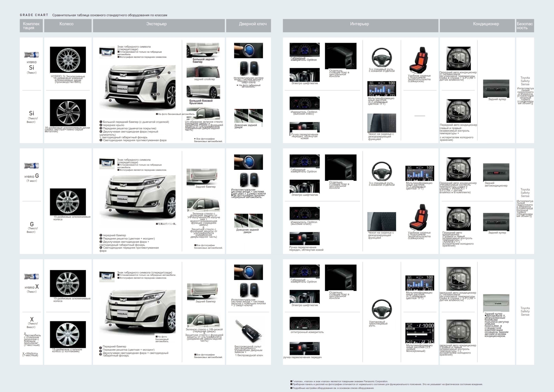Click the Hybrid Synergy Drive badge above HYBRID X

pos(31,276)
